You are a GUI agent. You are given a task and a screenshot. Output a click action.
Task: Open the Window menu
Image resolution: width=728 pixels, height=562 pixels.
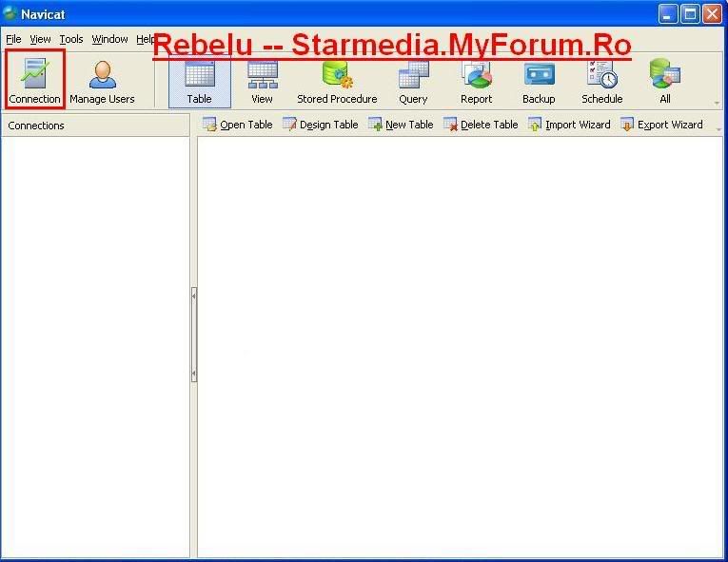[x=109, y=39]
